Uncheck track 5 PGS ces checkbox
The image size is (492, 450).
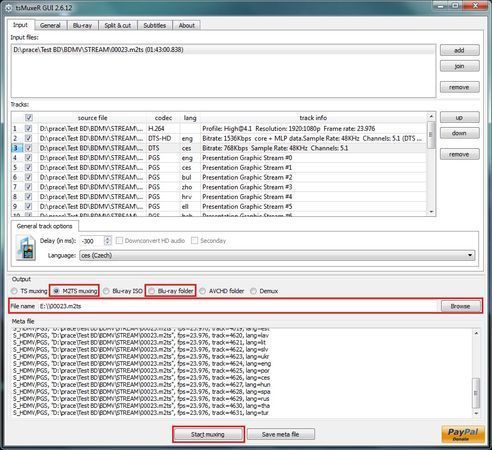(x=29, y=167)
